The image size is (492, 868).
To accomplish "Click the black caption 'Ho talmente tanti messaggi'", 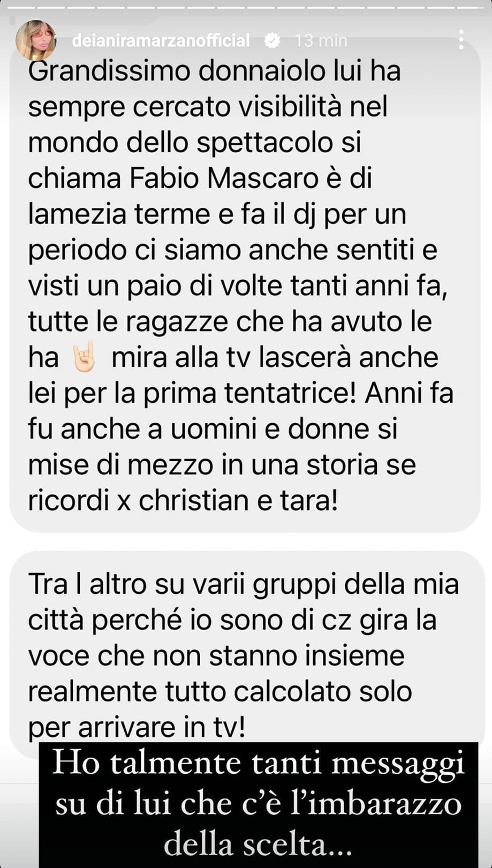I will coord(259,763).
